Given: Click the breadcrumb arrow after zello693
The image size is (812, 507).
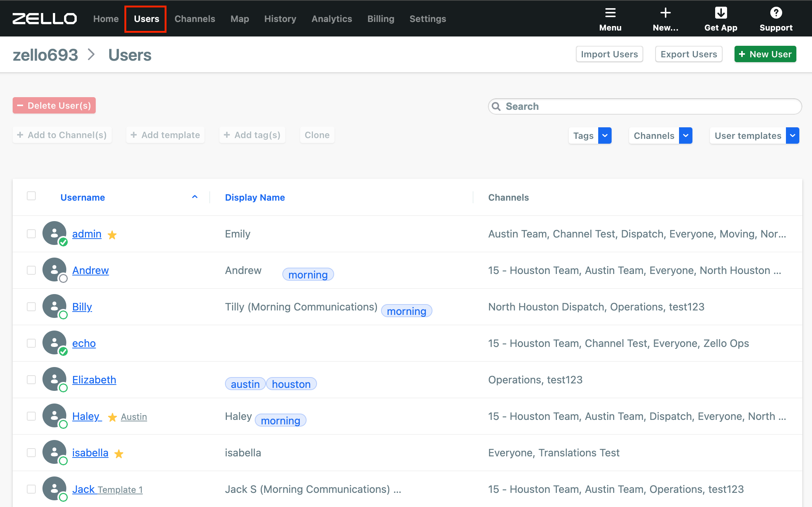Looking at the screenshot, I should tap(92, 55).
